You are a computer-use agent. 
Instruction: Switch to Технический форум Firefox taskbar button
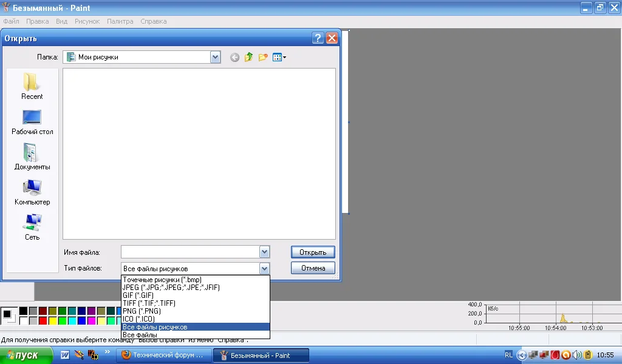tap(163, 356)
